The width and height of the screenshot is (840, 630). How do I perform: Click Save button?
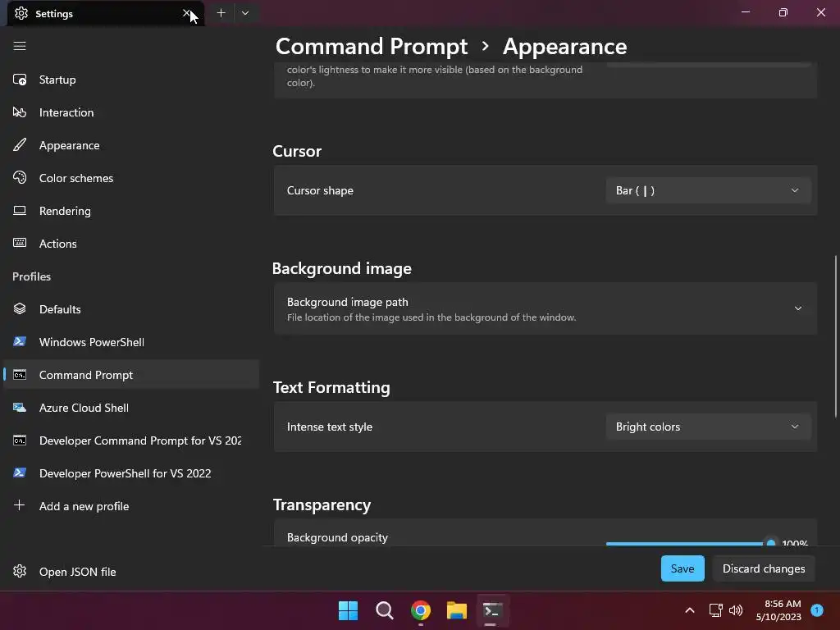click(x=682, y=568)
